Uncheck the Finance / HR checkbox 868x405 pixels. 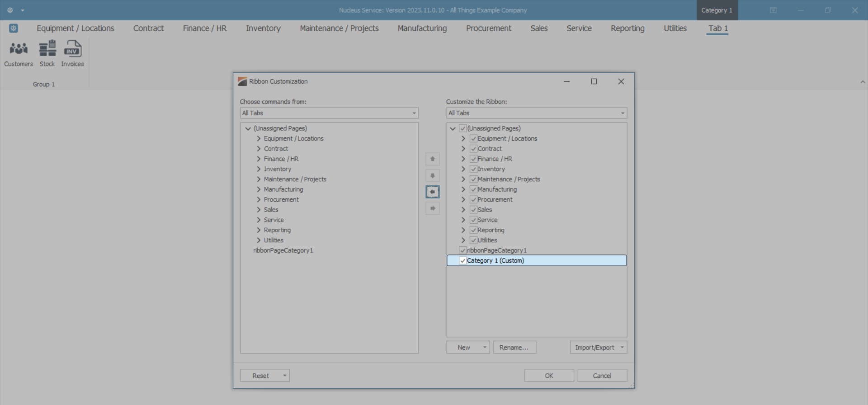click(473, 159)
